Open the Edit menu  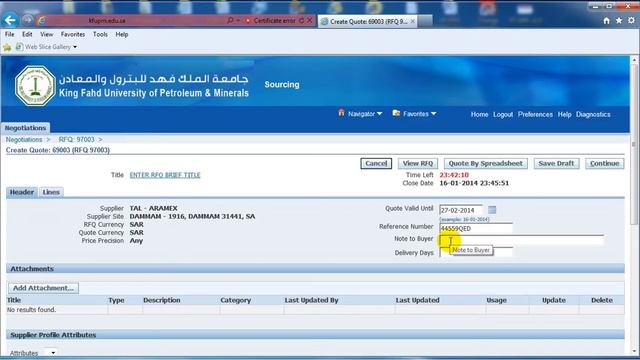pyautogui.click(x=27, y=34)
